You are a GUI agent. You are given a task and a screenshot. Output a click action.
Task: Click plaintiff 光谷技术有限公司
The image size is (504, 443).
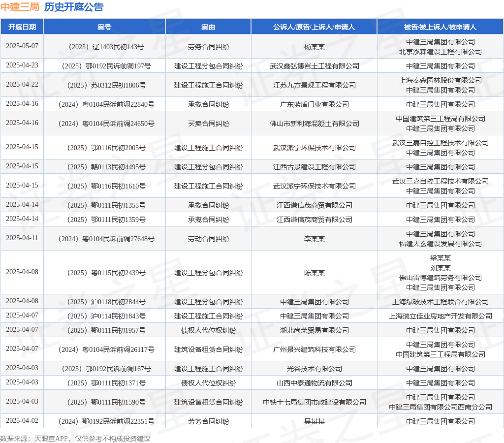coord(314,369)
